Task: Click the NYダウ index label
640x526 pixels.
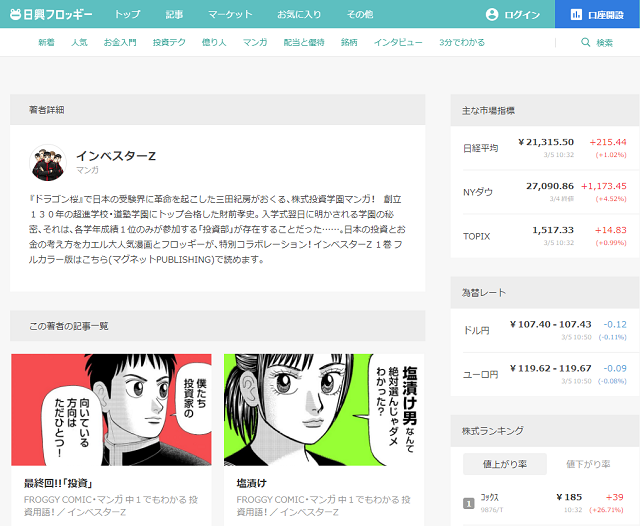Action: tap(478, 192)
